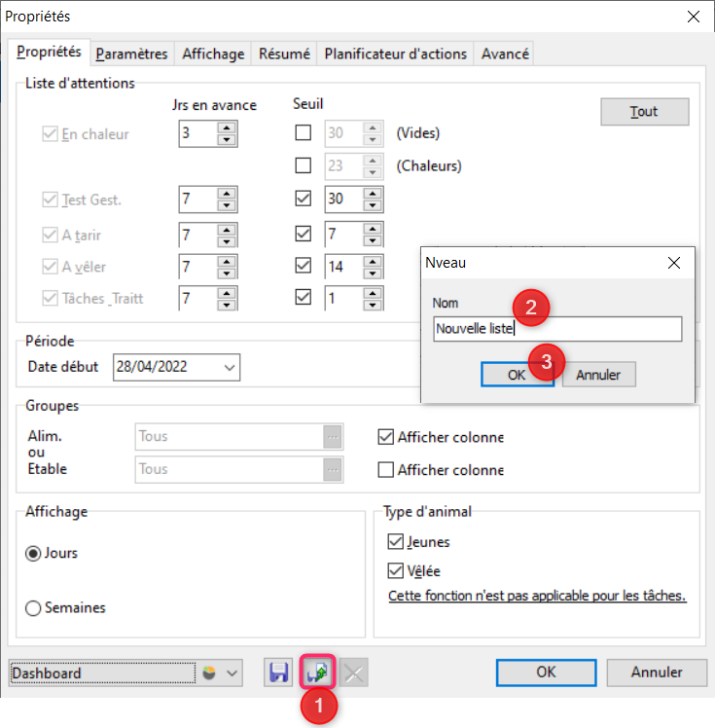Increase En chaleur days in advance
The width and height of the screenshot is (715, 728).
pyautogui.click(x=227, y=127)
